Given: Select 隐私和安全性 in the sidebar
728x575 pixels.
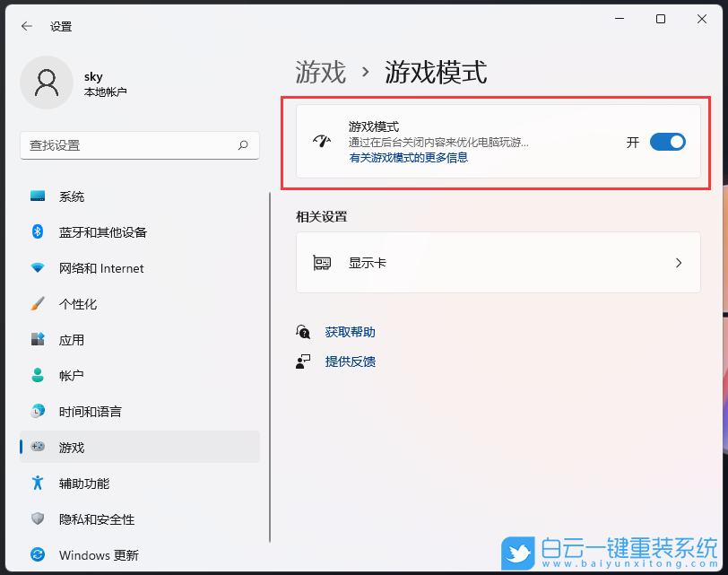Looking at the screenshot, I should [x=36, y=519].
